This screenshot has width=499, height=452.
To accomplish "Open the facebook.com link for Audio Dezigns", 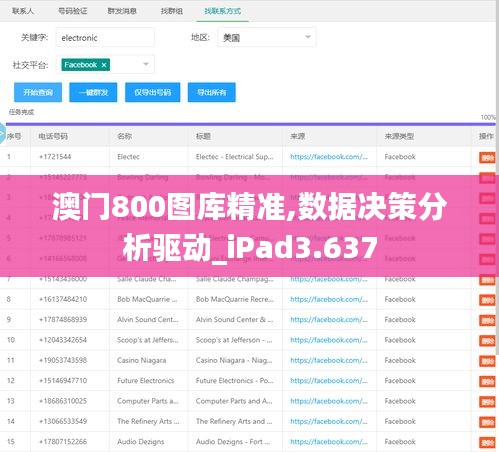I will coord(329,442).
